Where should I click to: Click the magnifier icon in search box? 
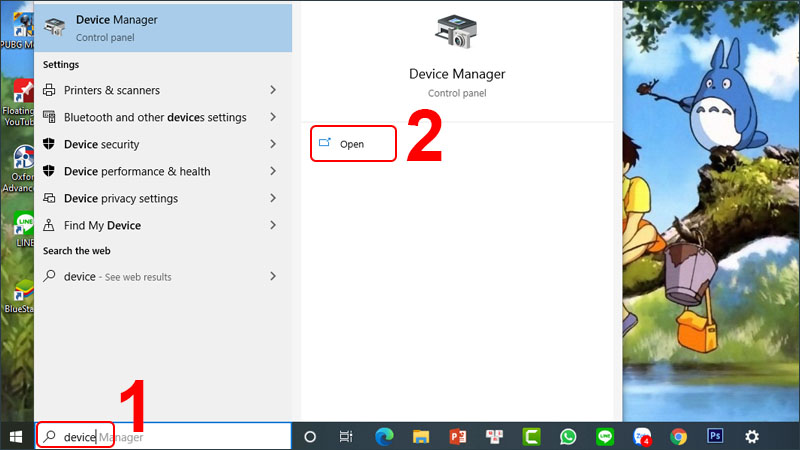point(49,436)
